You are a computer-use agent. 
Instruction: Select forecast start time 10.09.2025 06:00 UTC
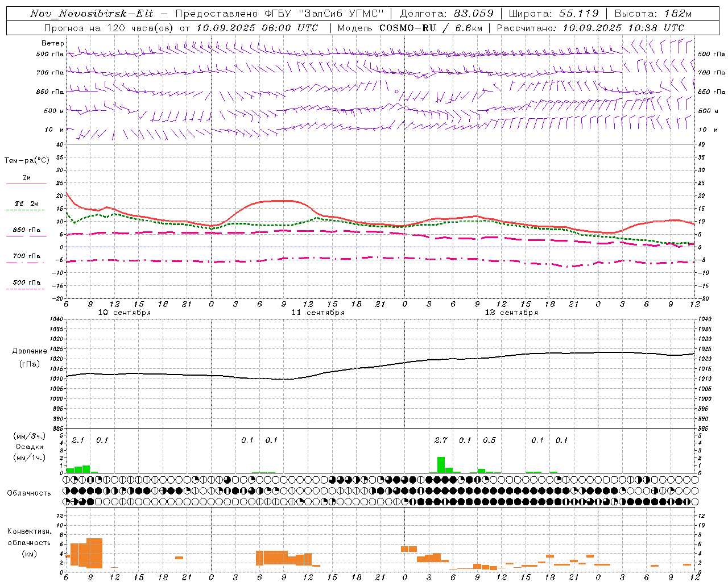(x=257, y=28)
